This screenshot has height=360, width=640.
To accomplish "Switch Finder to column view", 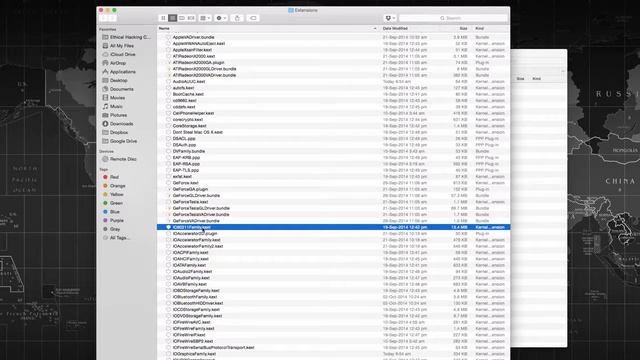I will tap(182, 18).
